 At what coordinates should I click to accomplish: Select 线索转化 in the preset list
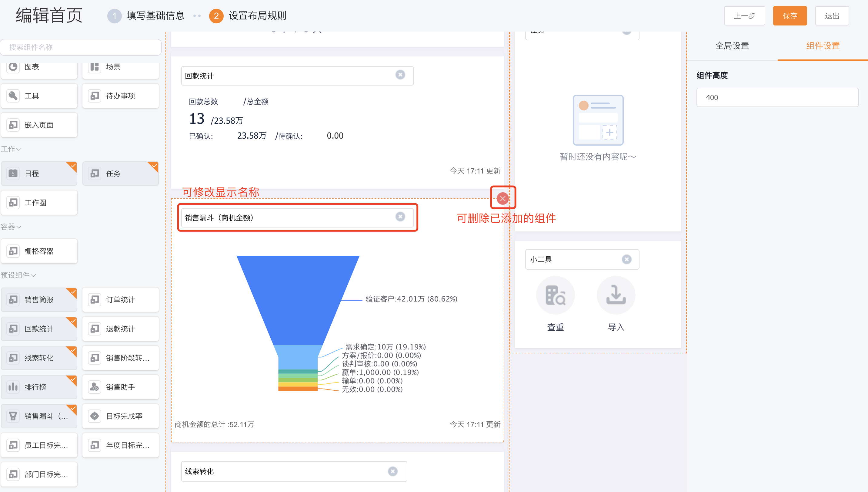click(39, 358)
